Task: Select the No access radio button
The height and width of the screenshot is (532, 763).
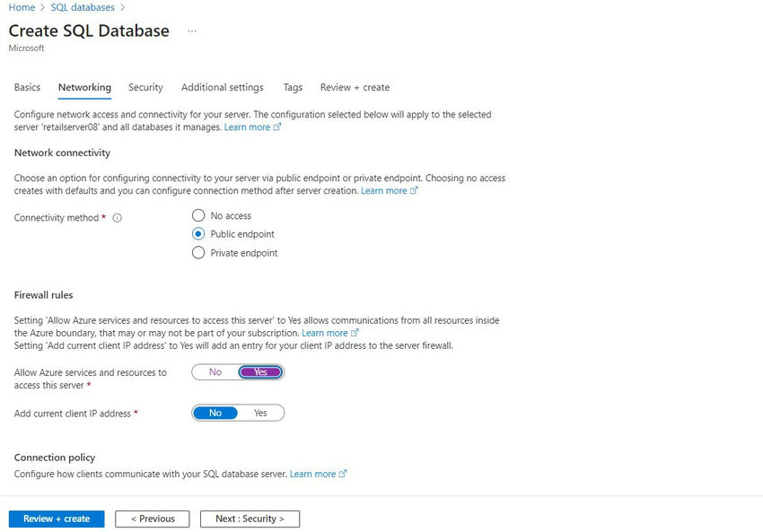Action: click(x=198, y=216)
